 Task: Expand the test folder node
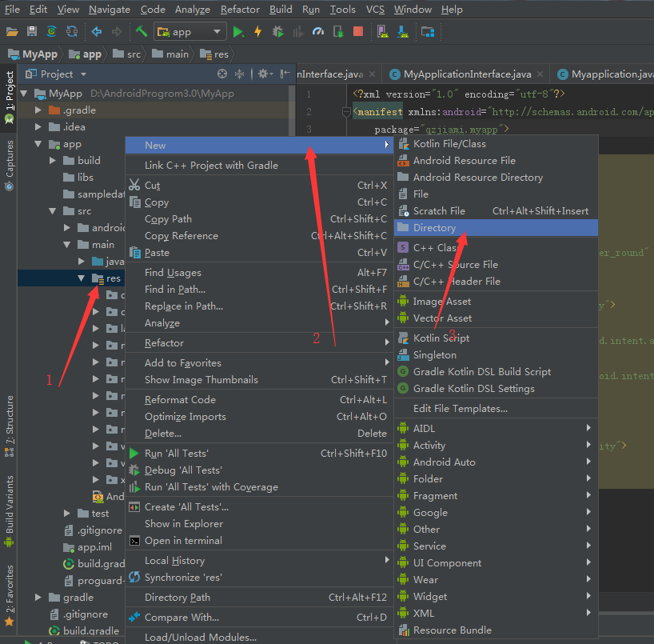(x=66, y=514)
